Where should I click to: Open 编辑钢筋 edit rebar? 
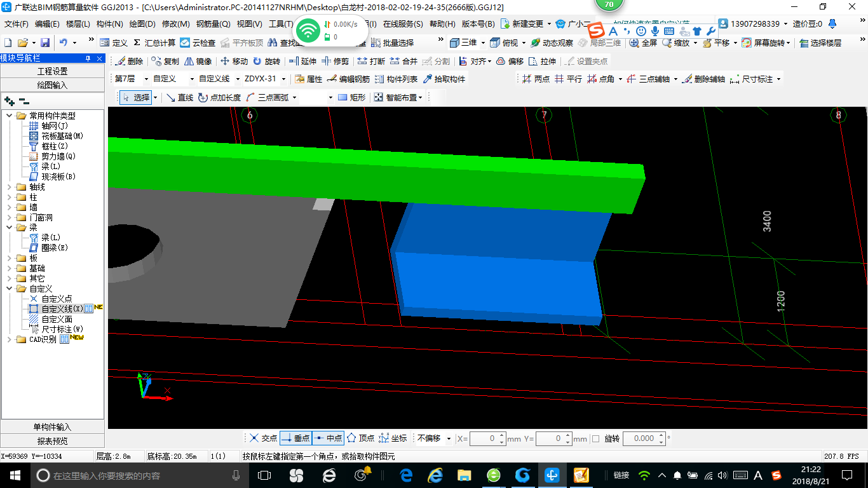tap(348, 79)
